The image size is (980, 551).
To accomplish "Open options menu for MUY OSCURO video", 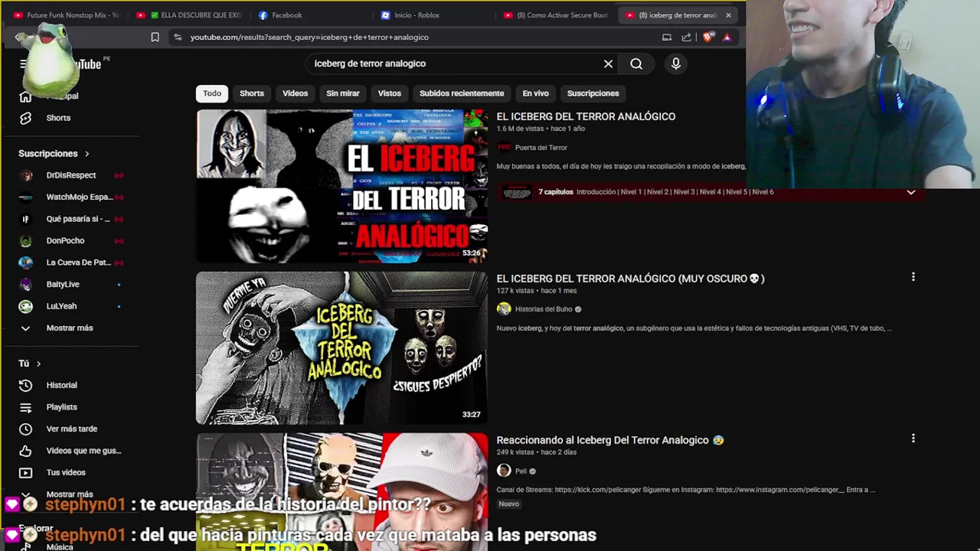I will (913, 277).
